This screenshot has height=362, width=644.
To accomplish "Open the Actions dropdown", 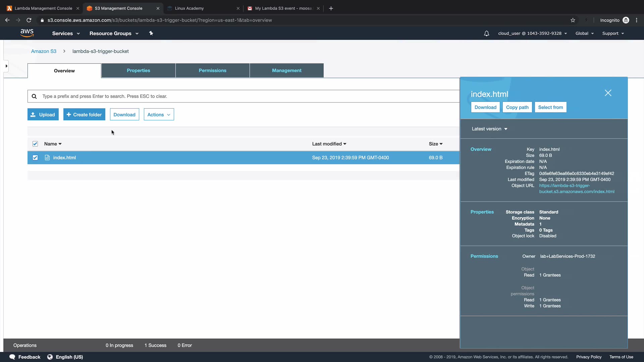I will tap(159, 115).
